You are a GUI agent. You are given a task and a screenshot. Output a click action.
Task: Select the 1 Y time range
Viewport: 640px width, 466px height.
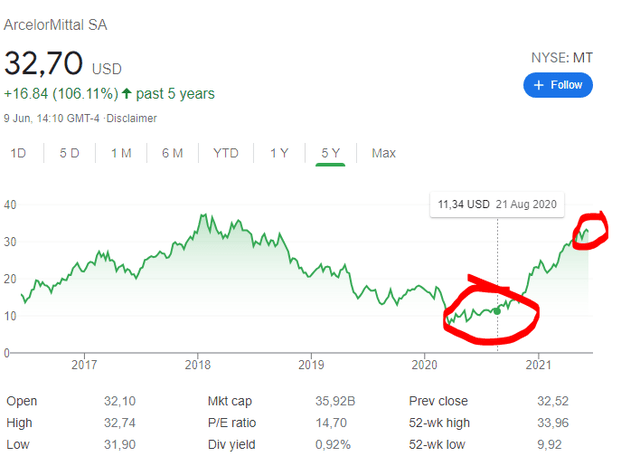[x=279, y=153]
